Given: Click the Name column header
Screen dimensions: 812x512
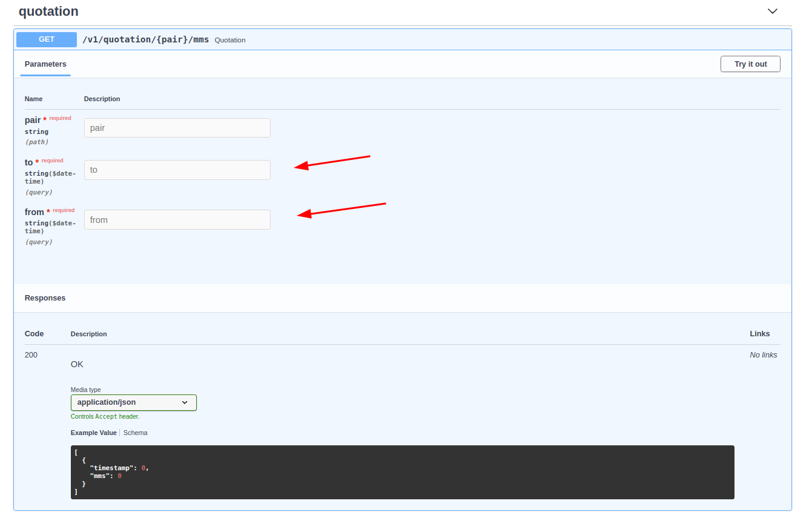Looking at the screenshot, I should [34, 99].
